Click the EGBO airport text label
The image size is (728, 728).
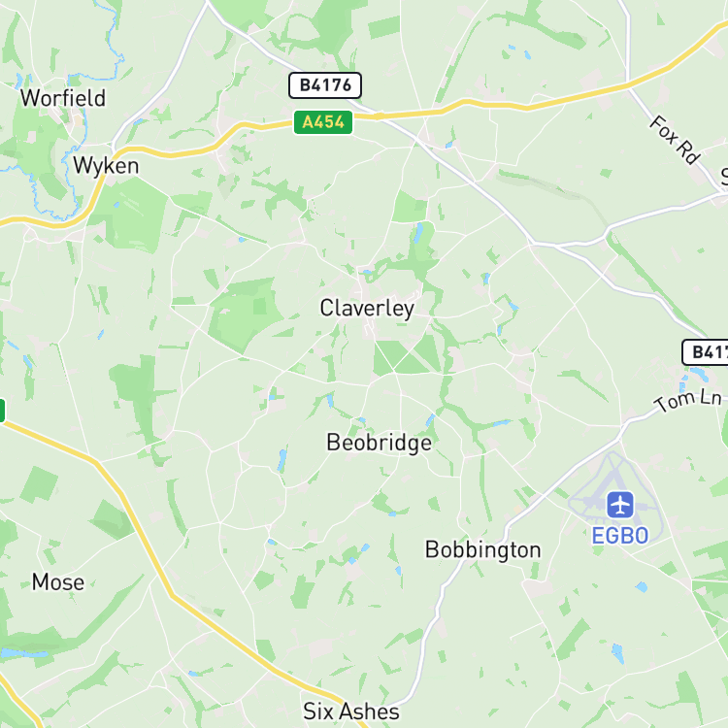coord(620,536)
